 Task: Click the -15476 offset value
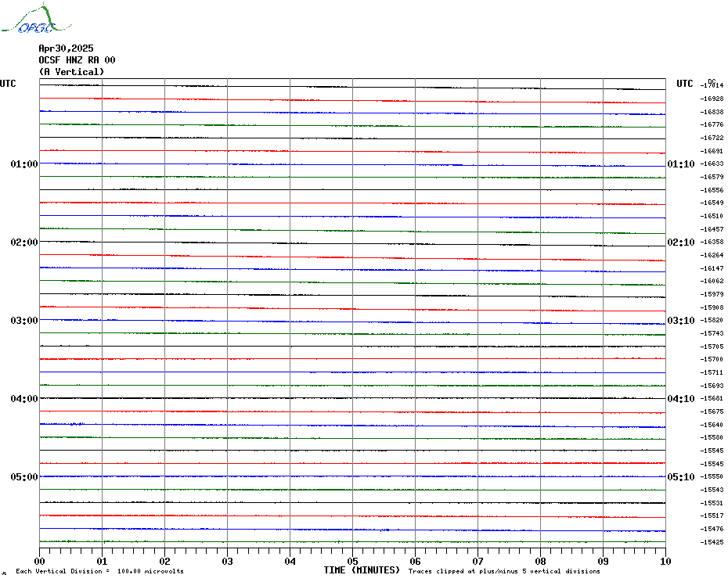click(x=712, y=529)
